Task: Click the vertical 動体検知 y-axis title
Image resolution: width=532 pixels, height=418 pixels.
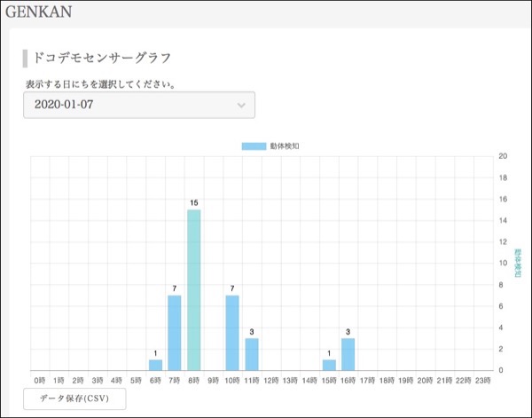Action: point(517,262)
